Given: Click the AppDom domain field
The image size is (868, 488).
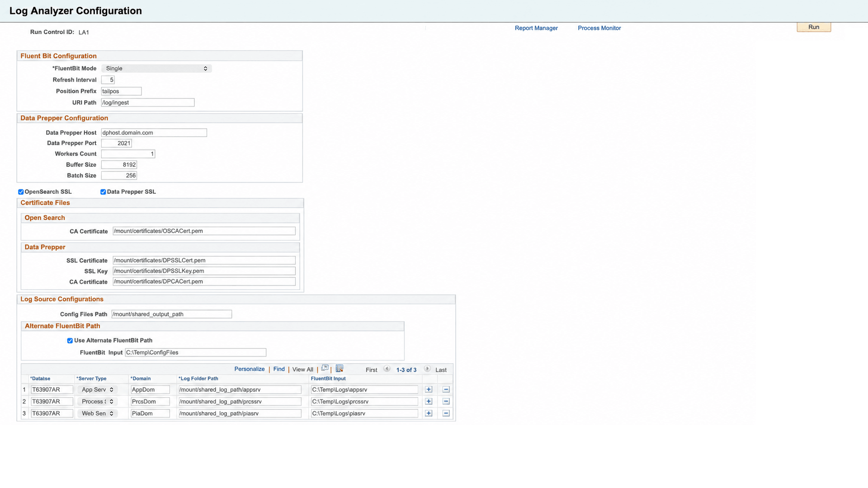Looking at the screenshot, I should pos(150,389).
